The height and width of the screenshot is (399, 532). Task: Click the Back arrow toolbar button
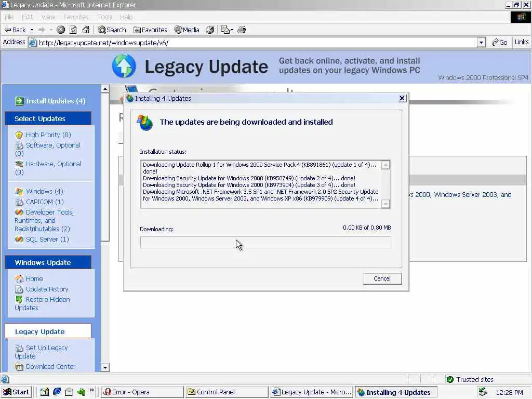(x=15, y=30)
